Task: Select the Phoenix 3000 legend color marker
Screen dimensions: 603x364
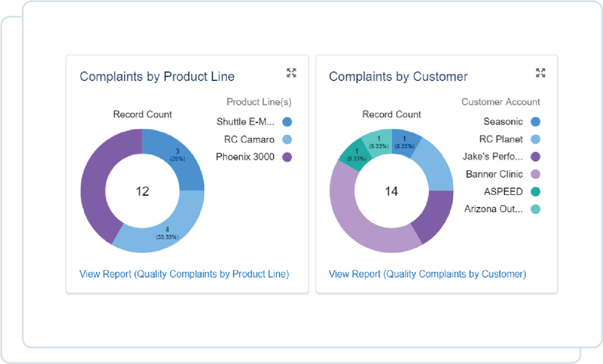Action: coord(288,157)
